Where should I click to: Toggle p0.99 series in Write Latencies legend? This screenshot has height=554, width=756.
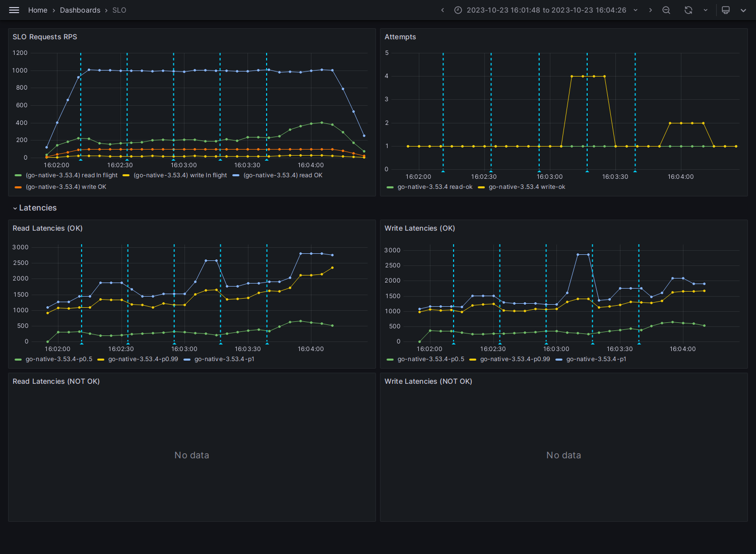coord(515,359)
